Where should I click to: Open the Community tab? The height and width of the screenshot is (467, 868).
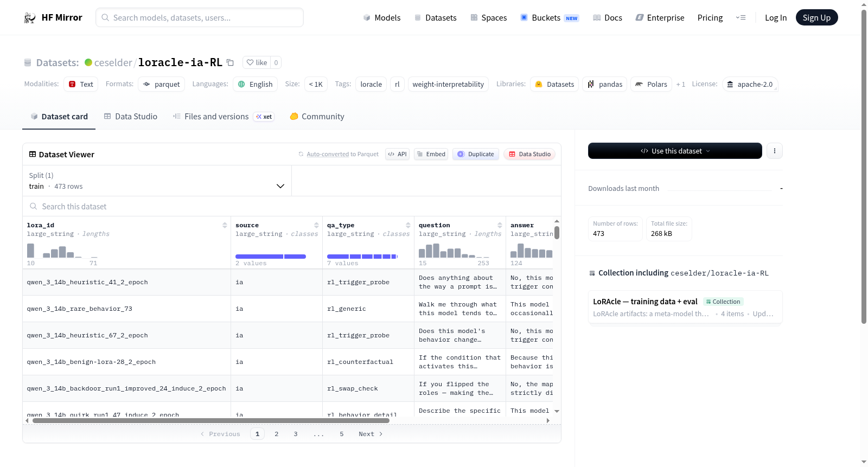pyautogui.click(x=317, y=117)
